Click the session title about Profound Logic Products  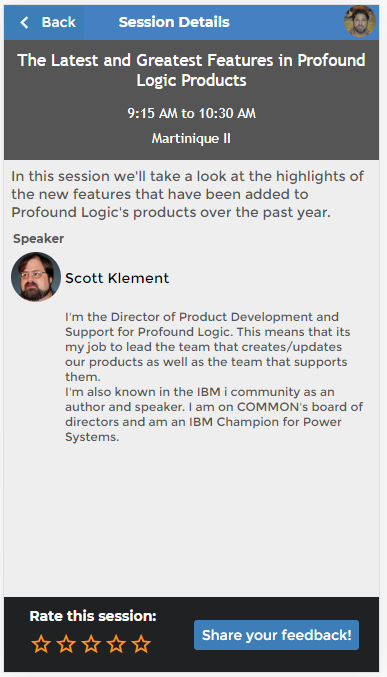[191, 70]
